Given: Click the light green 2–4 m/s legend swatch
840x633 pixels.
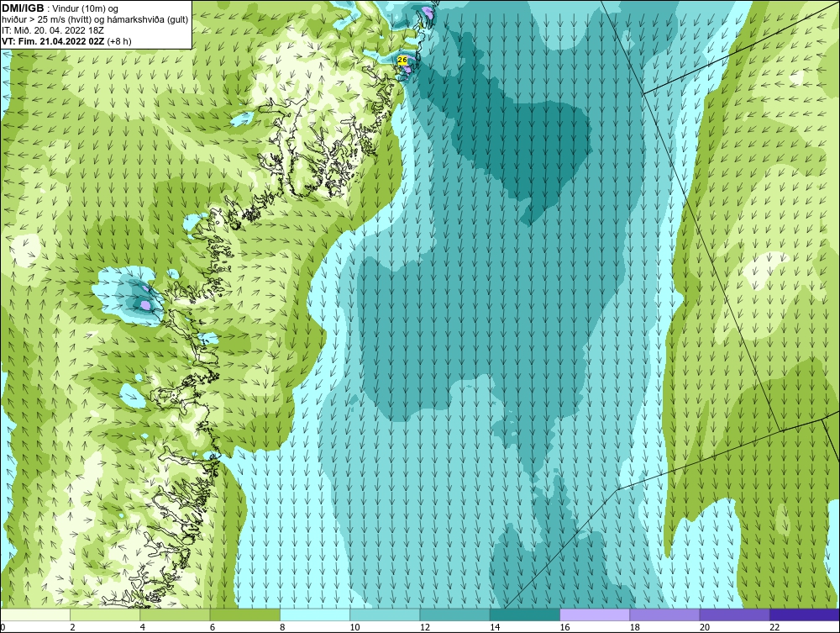Looking at the screenshot, I should coord(105,615).
